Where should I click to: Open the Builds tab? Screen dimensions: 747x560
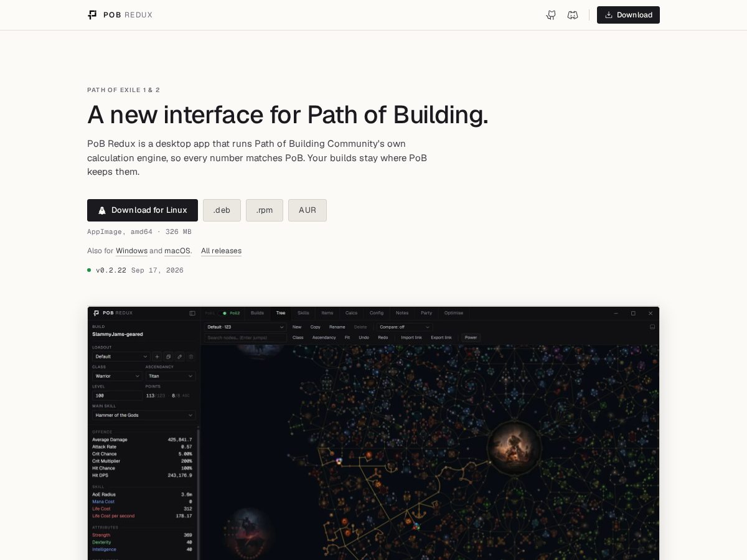pyautogui.click(x=257, y=313)
